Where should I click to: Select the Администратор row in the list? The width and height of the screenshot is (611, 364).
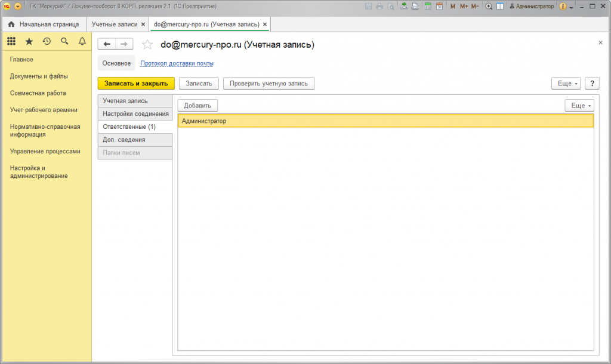click(385, 121)
